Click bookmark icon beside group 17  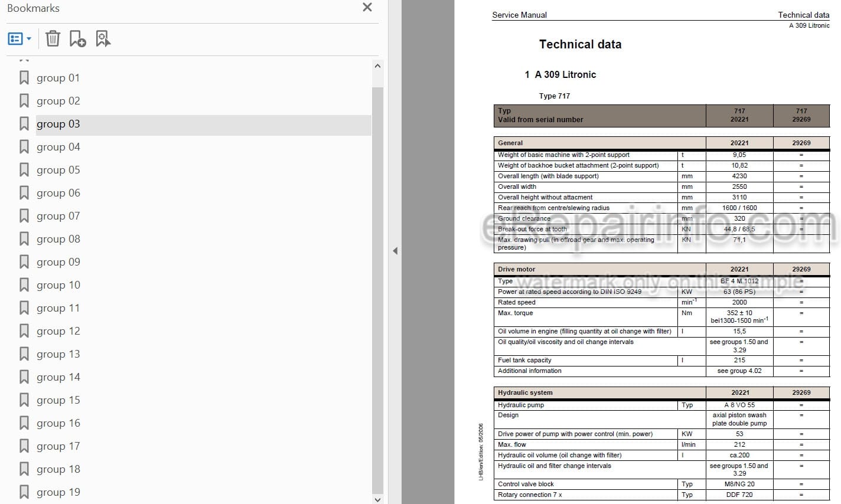coord(24,446)
